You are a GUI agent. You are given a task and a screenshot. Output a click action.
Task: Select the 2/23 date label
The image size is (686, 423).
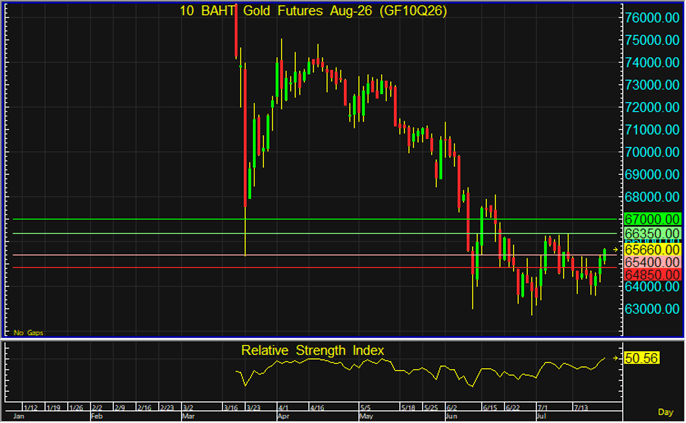(167, 408)
